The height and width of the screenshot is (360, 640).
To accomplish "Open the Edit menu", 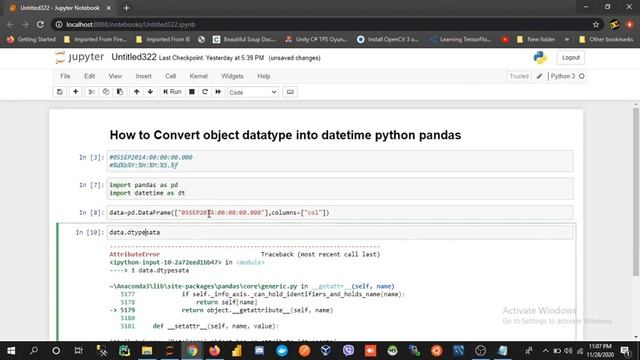I will (89, 76).
